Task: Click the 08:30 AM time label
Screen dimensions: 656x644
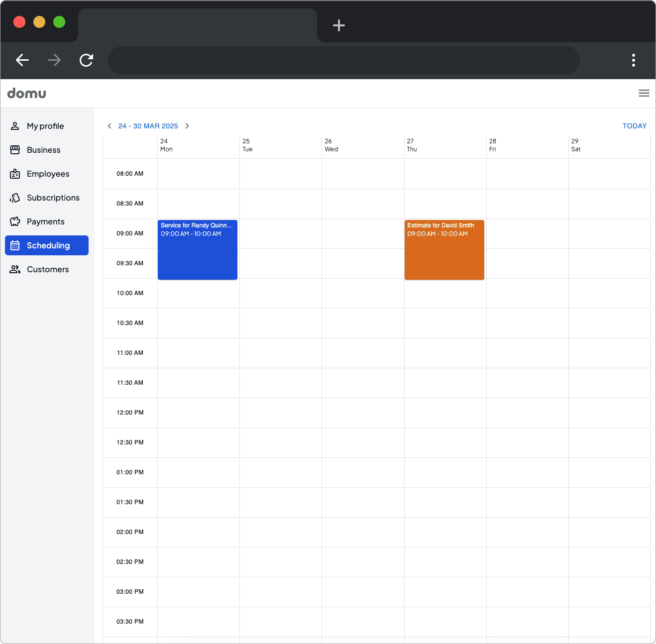Action: coord(130,204)
